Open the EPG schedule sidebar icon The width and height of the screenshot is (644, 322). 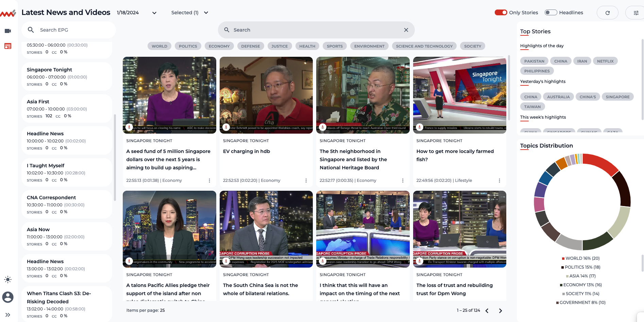(x=8, y=46)
